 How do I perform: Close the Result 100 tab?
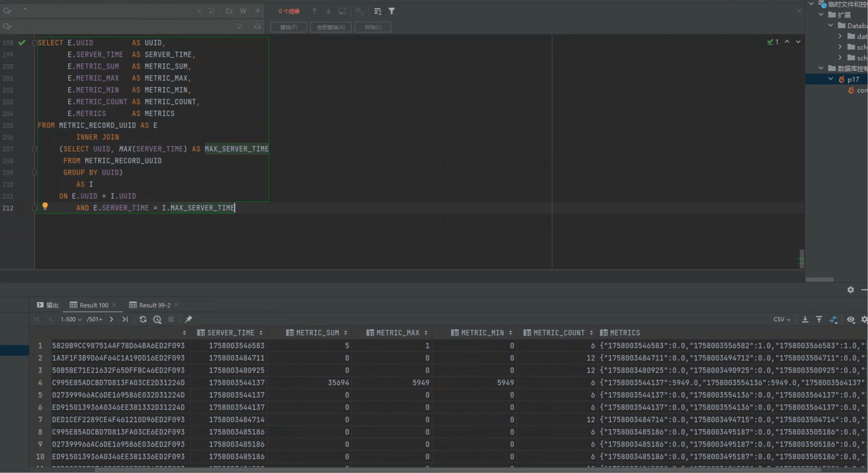[114, 305]
